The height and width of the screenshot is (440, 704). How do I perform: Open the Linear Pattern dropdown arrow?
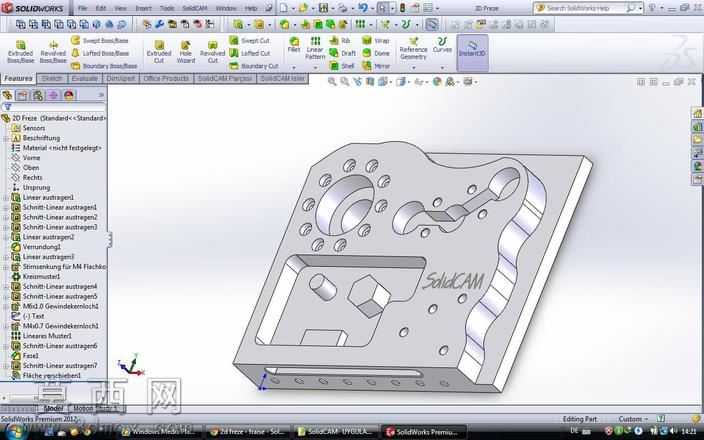click(315, 68)
